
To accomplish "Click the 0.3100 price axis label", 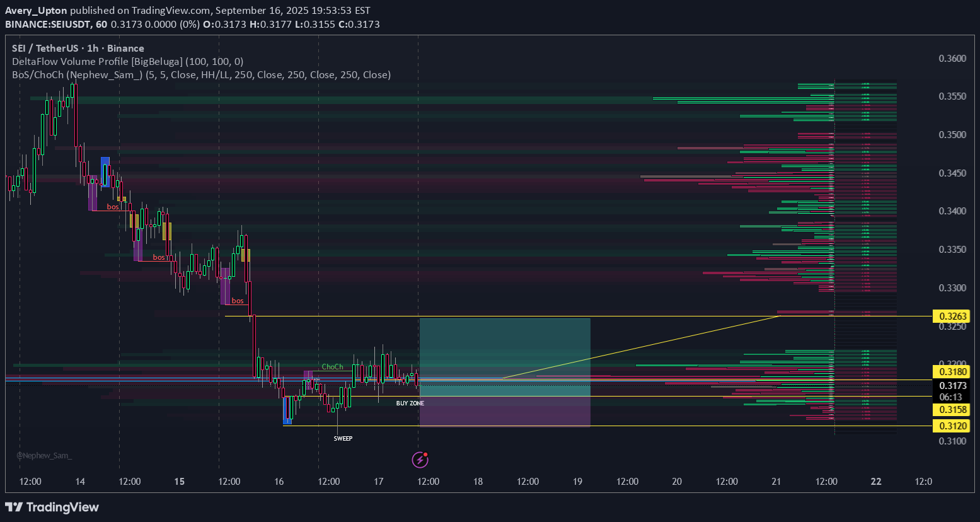I will pyautogui.click(x=952, y=441).
